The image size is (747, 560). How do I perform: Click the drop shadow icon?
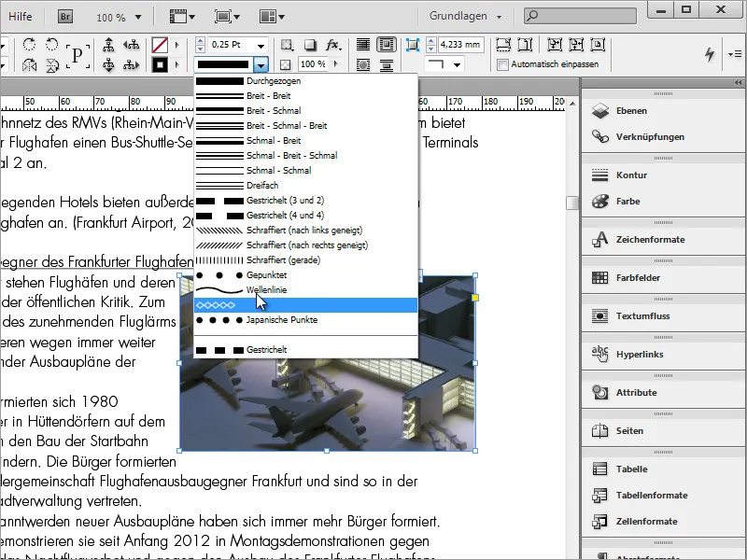[310, 45]
